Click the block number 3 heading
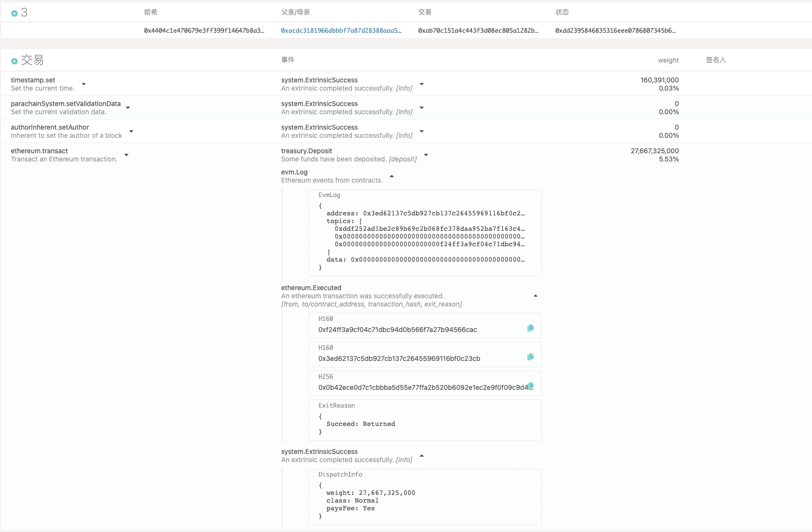Image resolution: width=812 pixels, height=532 pixels. (24, 13)
